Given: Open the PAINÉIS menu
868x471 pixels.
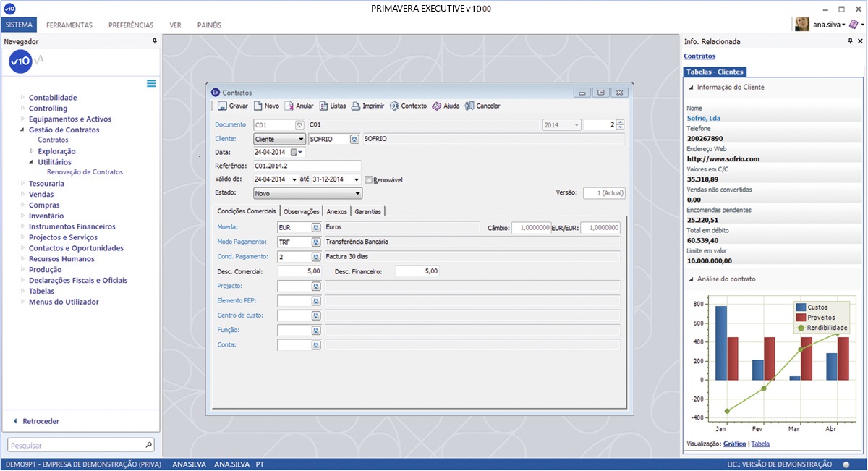Looking at the screenshot, I should (209, 25).
